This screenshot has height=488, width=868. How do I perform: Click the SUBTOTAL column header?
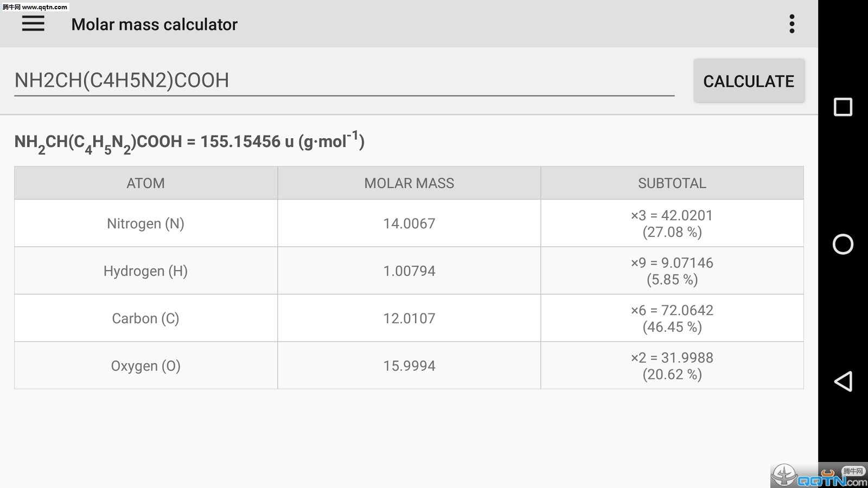coord(672,183)
